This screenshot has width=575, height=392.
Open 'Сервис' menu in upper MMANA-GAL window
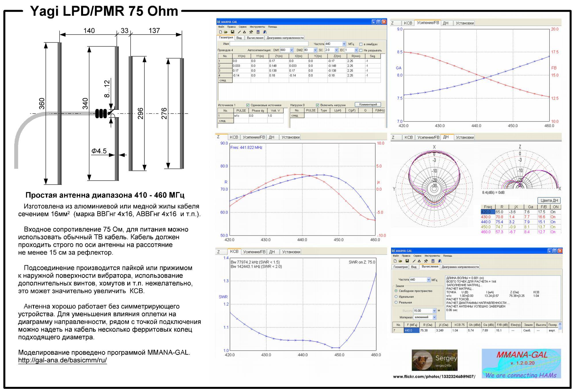point(243,27)
